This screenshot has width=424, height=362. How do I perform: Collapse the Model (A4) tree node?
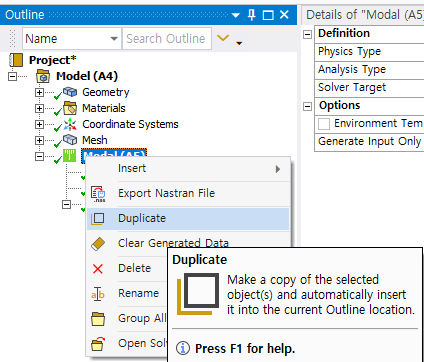pos(12,76)
